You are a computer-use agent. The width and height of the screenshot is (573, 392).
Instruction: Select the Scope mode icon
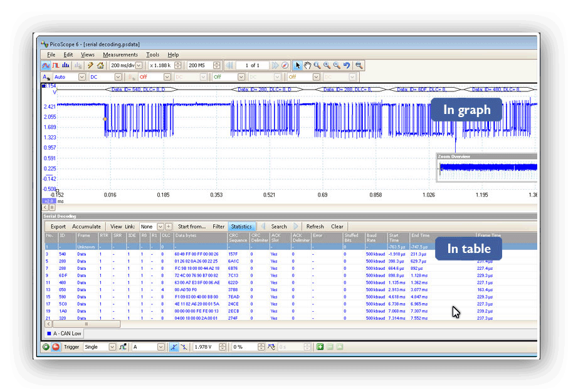pos(46,65)
